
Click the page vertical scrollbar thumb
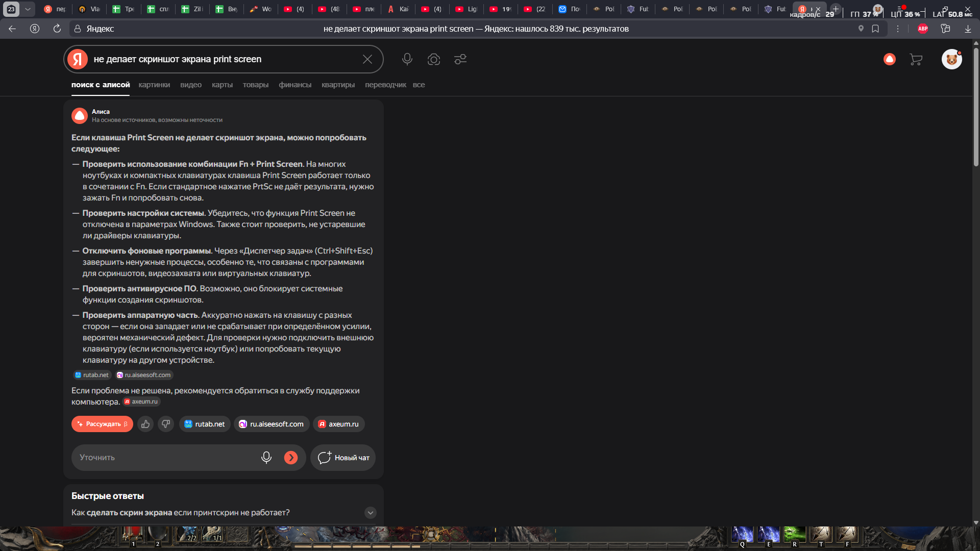976,107
